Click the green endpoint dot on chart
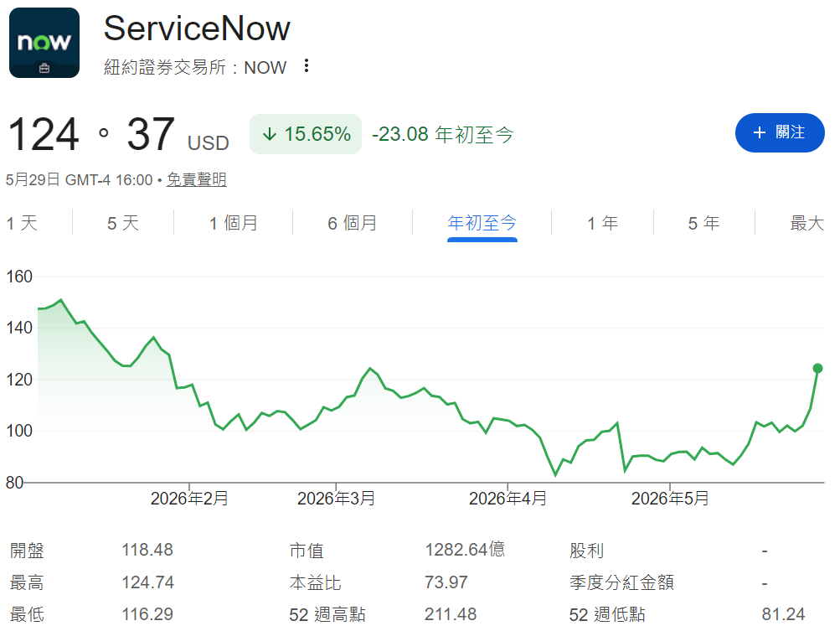Image resolution: width=840 pixels, height=626 pixels. click(x=817, y=368)
